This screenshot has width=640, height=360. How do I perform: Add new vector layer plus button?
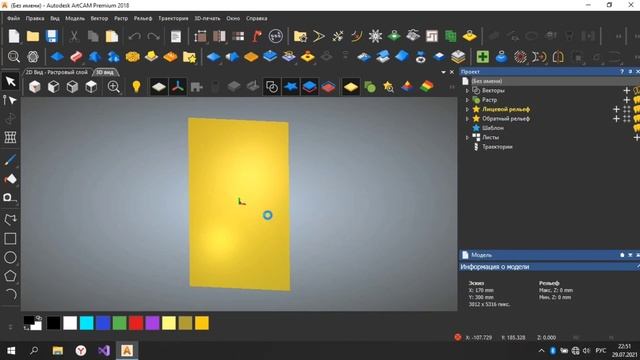pyautogui.click(x=627, y=91)
